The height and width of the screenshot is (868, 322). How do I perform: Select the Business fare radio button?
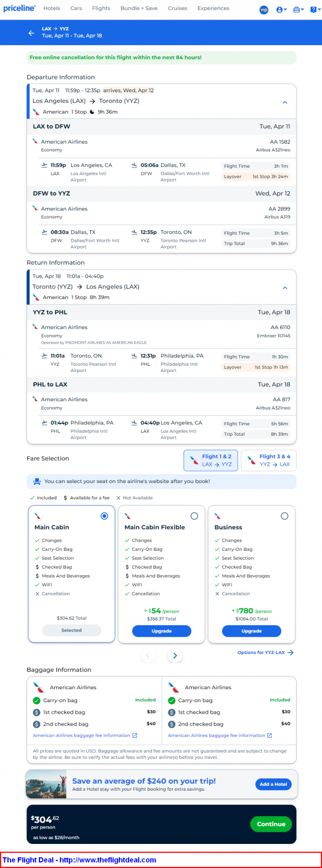[x=285, y=516]
